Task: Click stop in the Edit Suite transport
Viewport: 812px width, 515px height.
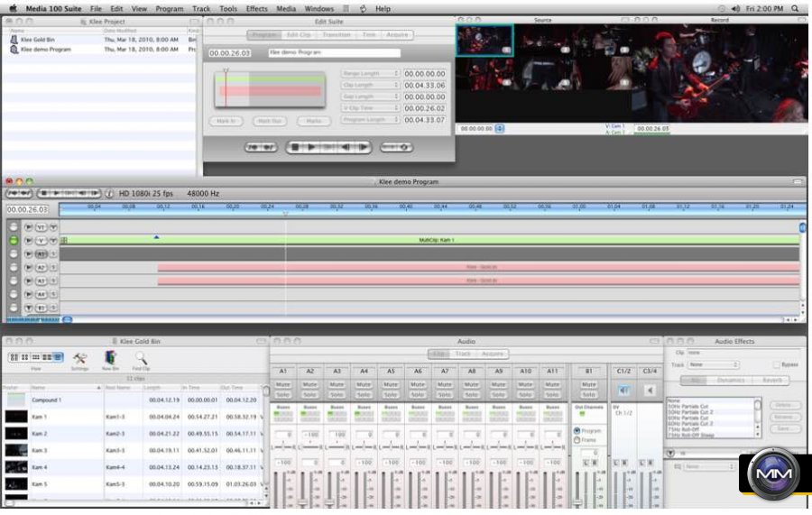Action: click(295, 148)
